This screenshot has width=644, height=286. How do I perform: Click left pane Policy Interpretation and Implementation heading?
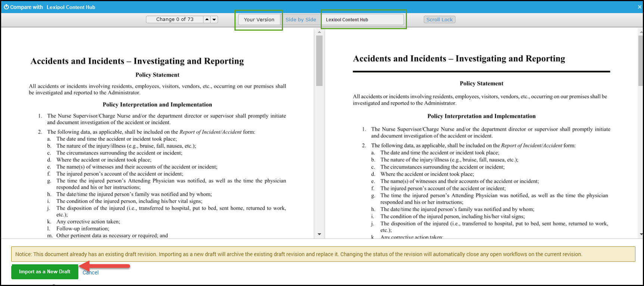[157, 105]
